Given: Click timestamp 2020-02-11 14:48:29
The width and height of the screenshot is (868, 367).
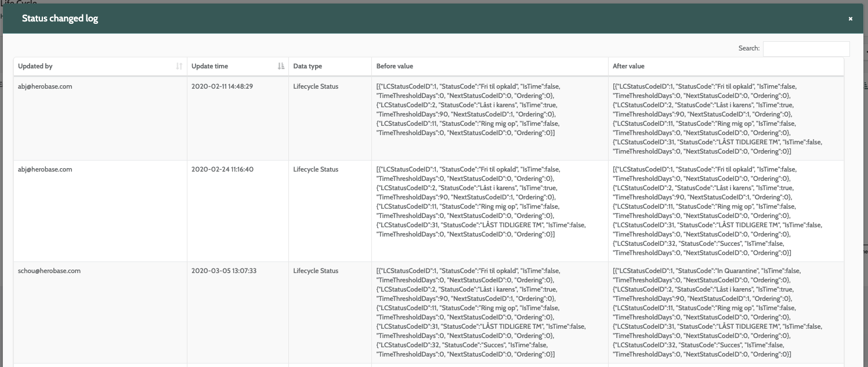Looking at the screenshot, I should 222,86.
